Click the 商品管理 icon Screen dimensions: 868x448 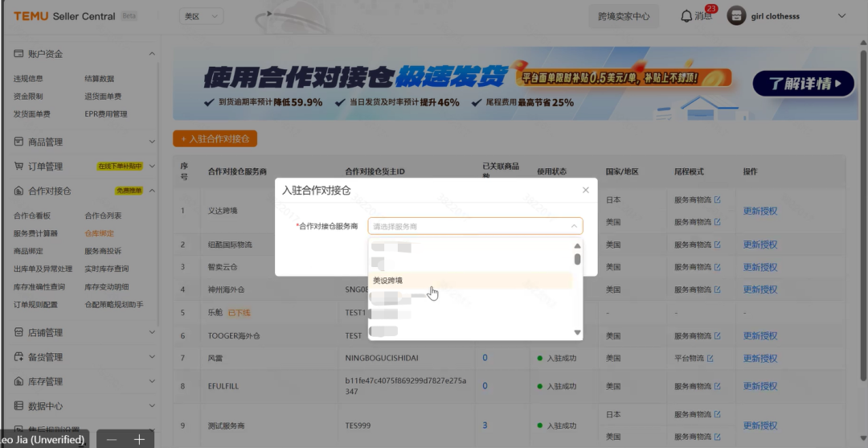(18, 142)
